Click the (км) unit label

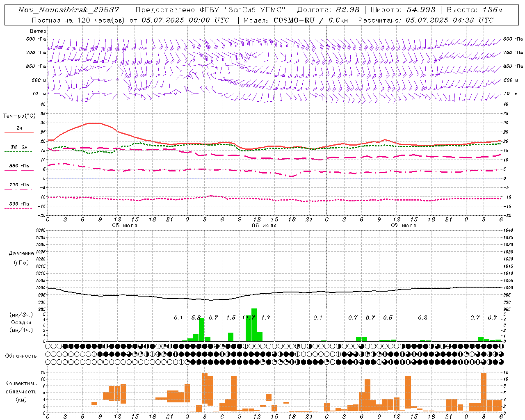21,399
